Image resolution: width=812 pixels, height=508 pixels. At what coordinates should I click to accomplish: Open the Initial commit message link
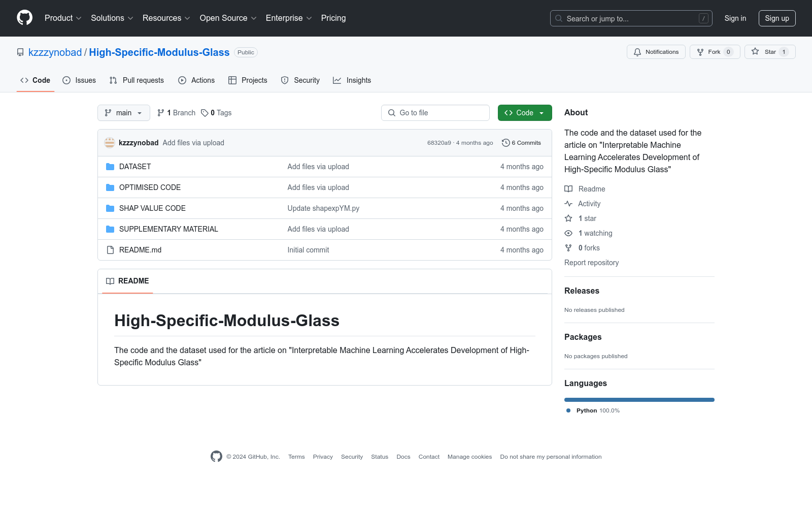click(308, 250)
